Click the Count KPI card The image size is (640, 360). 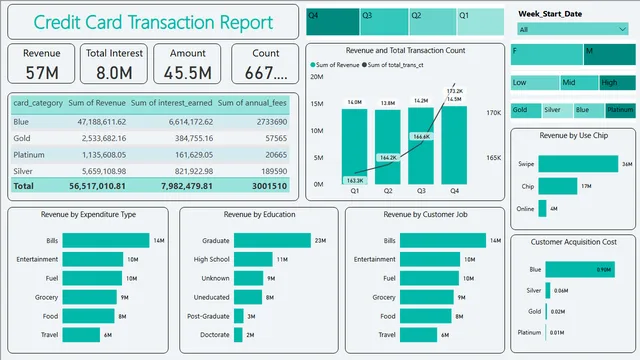(x=265, y=64)
